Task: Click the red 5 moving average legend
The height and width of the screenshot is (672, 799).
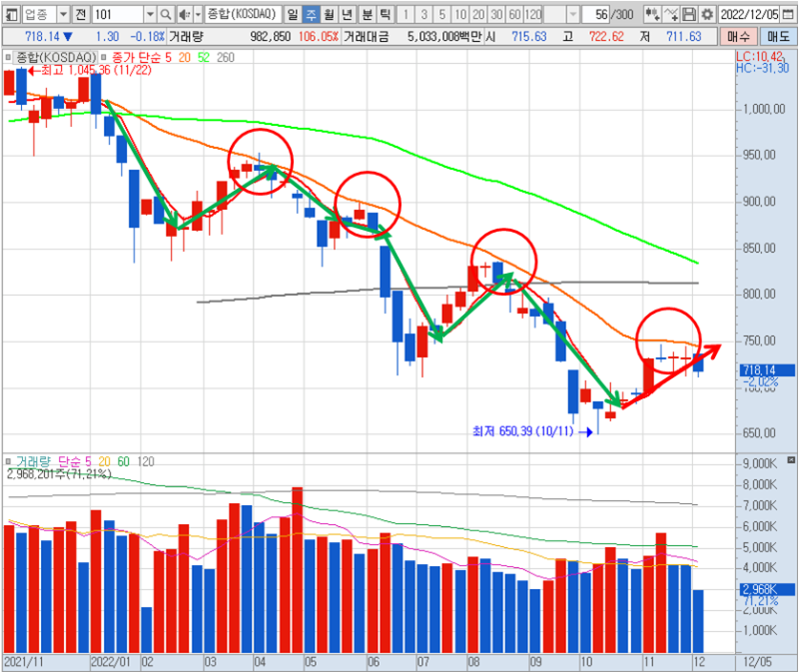Action: tap(168, 57)
